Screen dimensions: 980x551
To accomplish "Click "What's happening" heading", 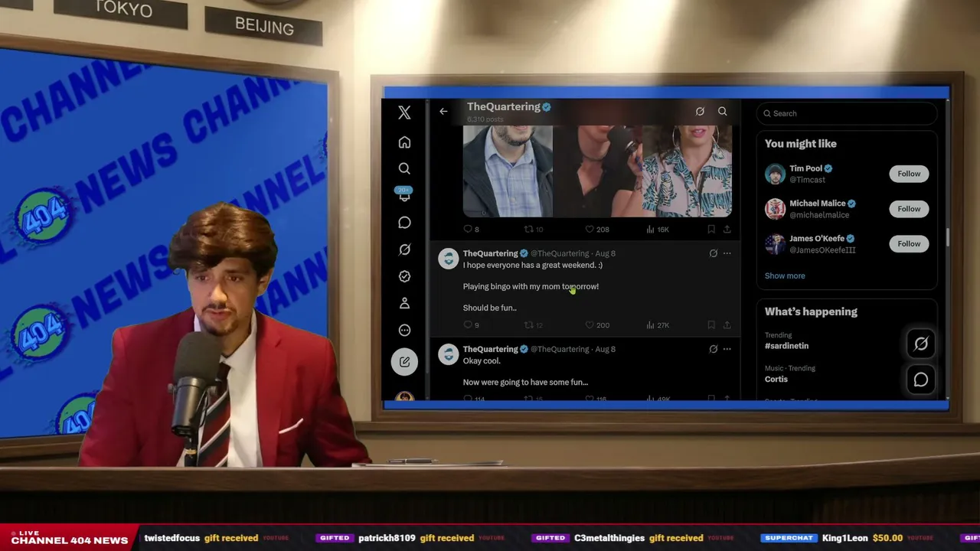I will click(811, 311).
